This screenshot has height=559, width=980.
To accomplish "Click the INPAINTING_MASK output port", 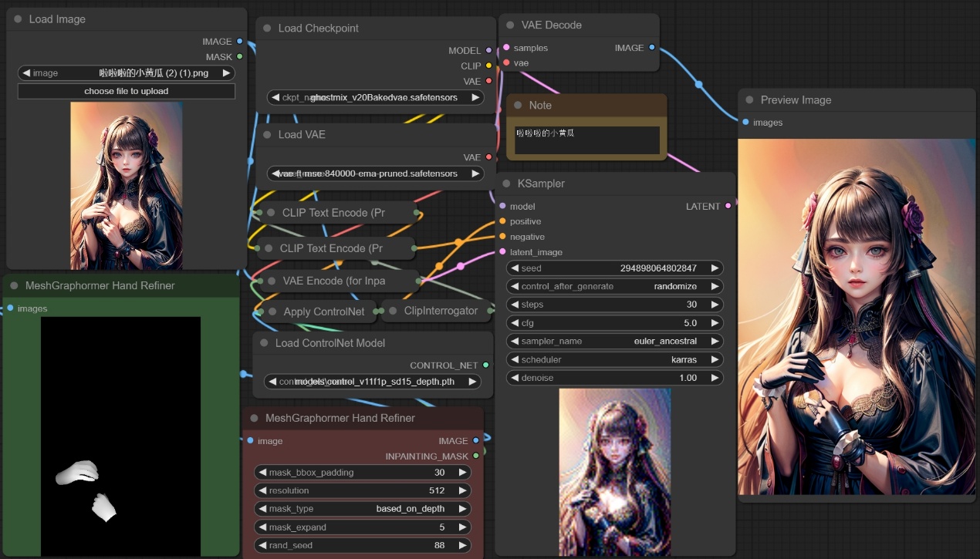I will [x=475, y=456].
